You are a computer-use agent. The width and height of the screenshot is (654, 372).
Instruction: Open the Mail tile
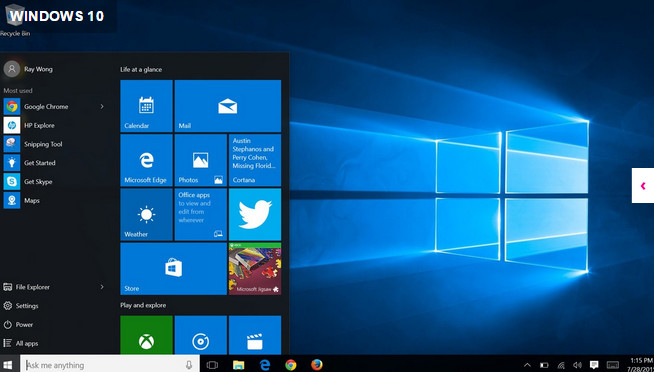228,106
